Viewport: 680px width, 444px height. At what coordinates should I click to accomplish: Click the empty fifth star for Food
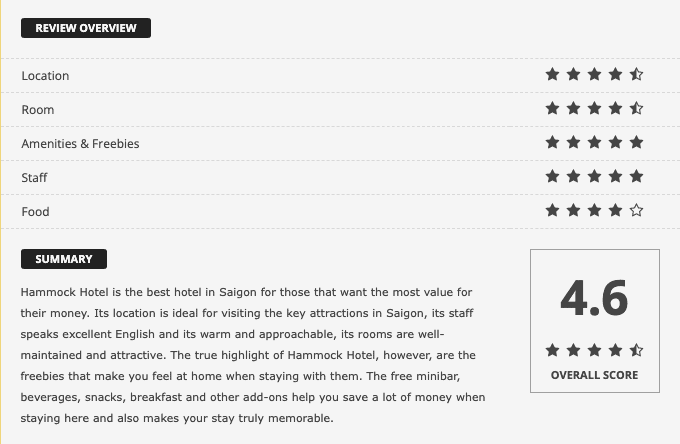636,210
